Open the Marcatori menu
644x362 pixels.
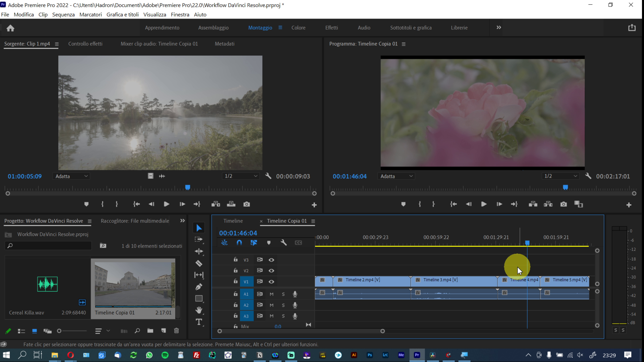pos(91,14)
